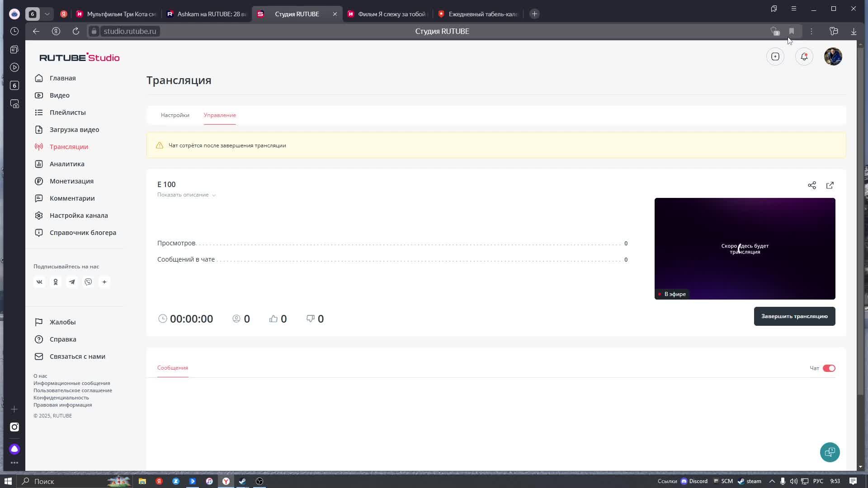Select the Сообщения tab
This screenshot has width=868, height=488.
(172, 367)
